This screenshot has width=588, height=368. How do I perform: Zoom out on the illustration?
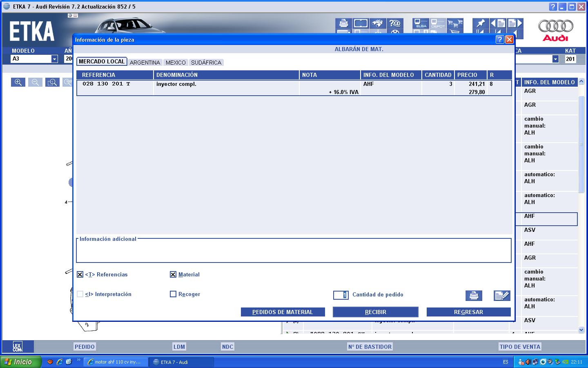click(x=35, y=82)
